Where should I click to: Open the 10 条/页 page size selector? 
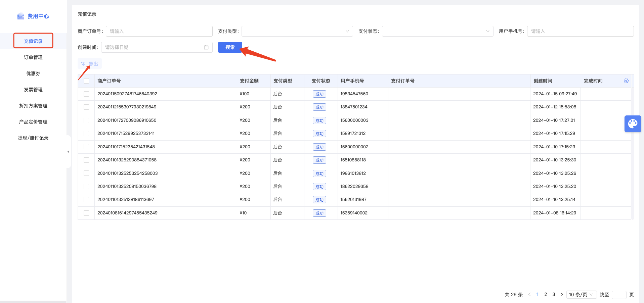(x=582, y=295)
